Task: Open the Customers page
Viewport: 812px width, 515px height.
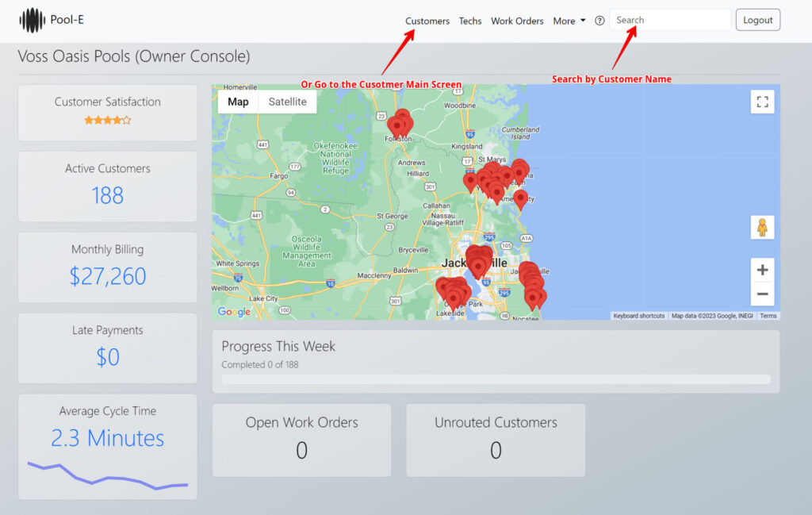Action: (427, 21)
